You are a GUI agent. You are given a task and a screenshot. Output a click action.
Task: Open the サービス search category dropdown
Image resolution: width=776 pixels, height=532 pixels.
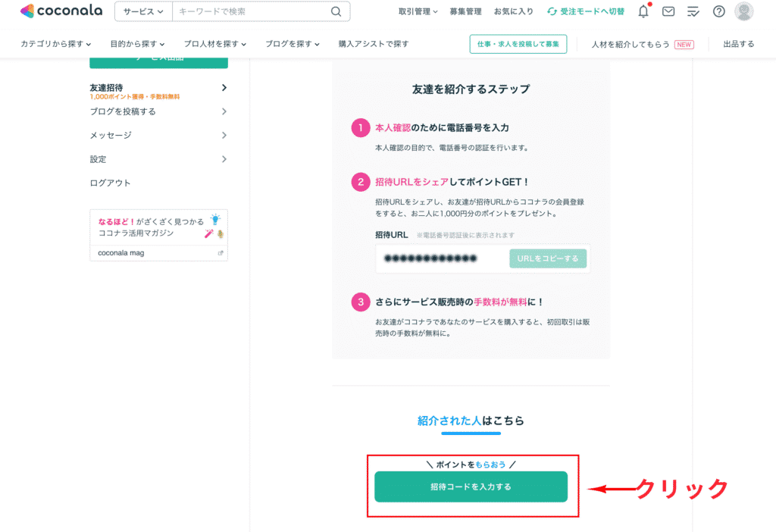143,11
